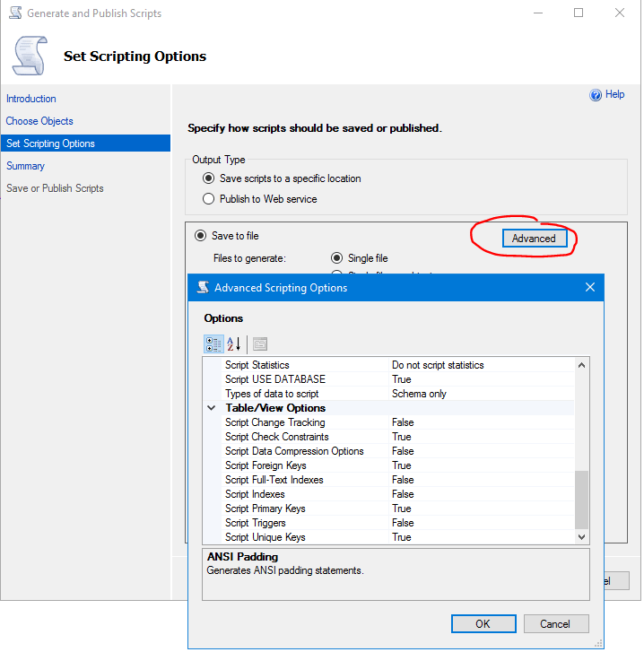Open the Save or Publish Scripts step
644x652 pixels.
(x=55, y=188)
